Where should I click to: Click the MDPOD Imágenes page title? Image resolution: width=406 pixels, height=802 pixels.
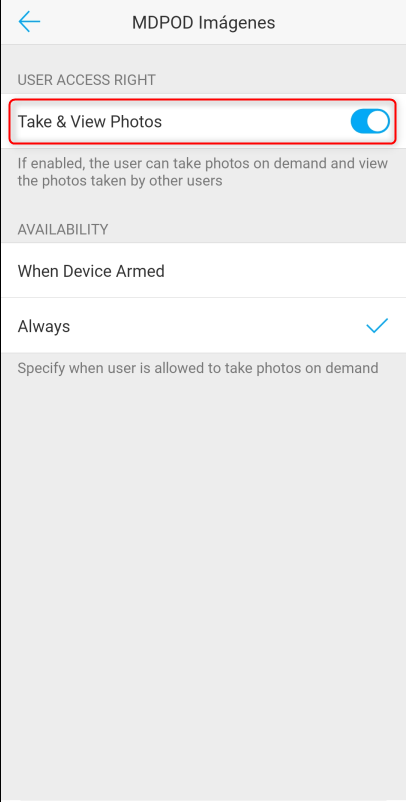pos(204,23)
